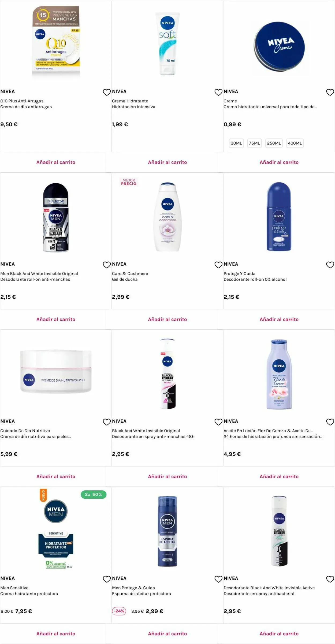Add Care & Cashmere gel to cart
The width and height of the screenshot is (335, 644).
coord(167,319)
